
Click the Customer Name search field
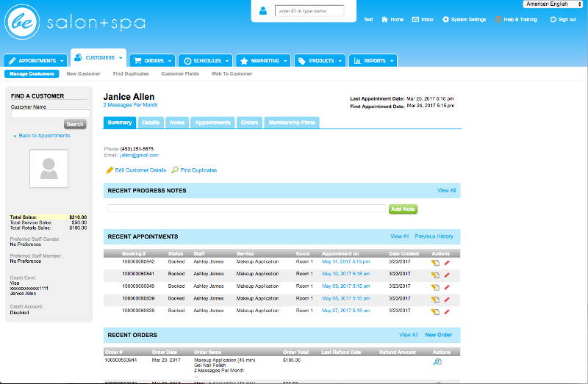pos(50,114)
